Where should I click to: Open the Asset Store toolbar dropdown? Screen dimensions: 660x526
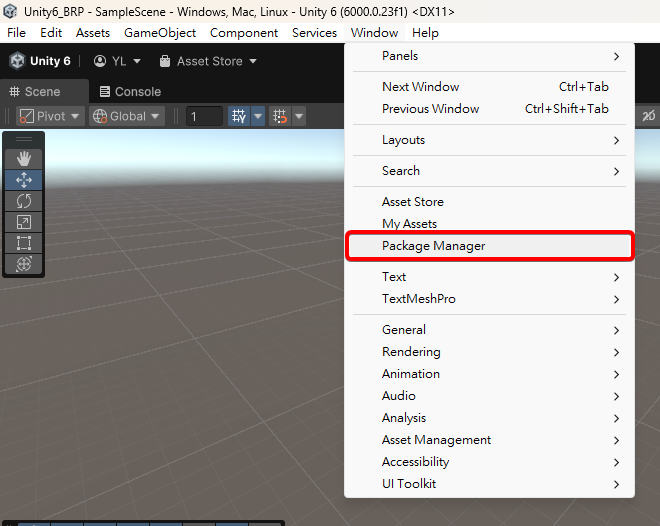pyautogui.click(x=208, y=61)
